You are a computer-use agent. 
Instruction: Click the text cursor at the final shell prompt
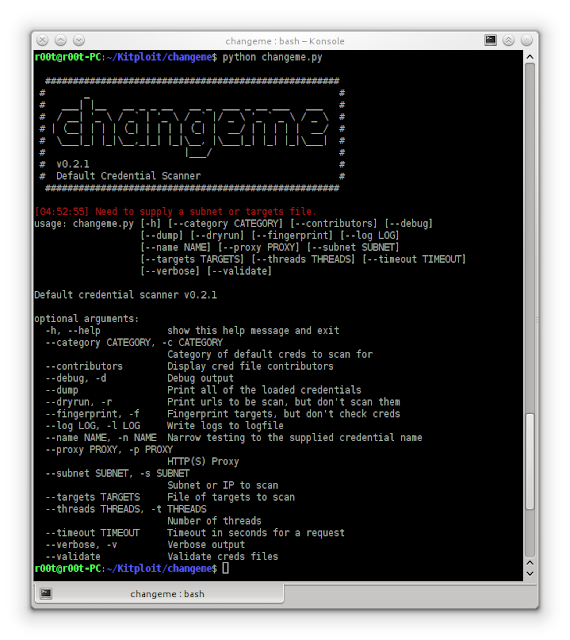pyautogui.click(x=225, y=568)
